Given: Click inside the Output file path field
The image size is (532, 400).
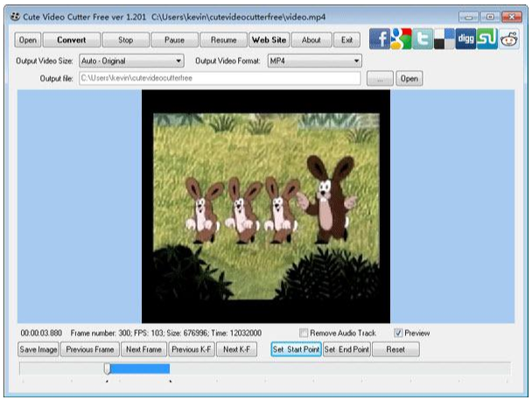Looking at the screenshot, I should [x=219, y=79].
